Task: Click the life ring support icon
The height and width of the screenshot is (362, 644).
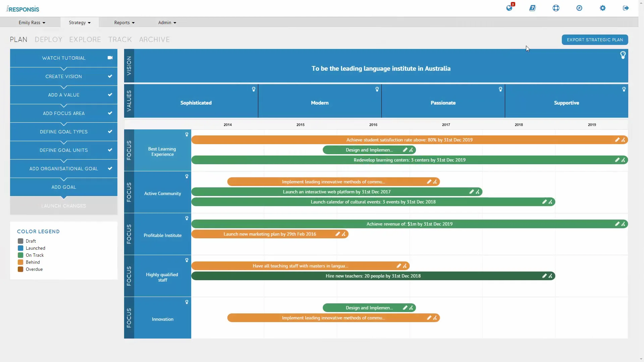Action: point(556,8)
